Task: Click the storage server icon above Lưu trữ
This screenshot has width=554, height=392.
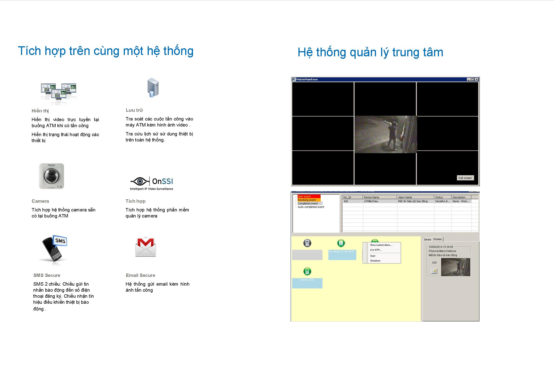Action: [153, 87]
